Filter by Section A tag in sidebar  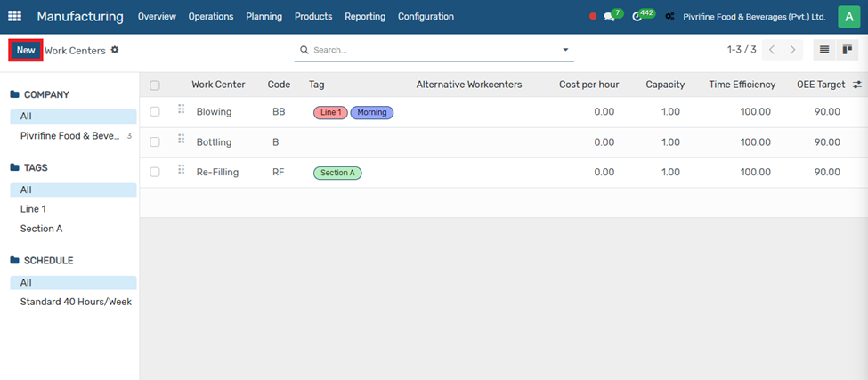click(x=42, y=229)
